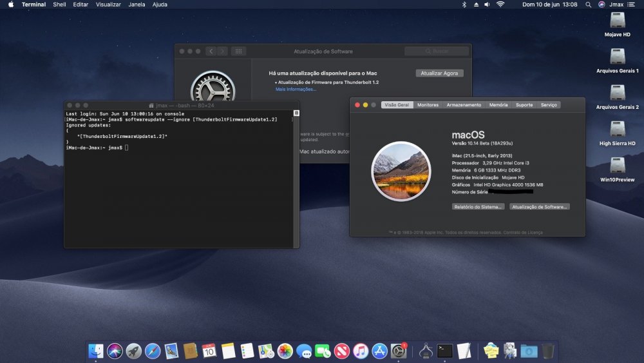Viewport: 644px width, 363px height.
Task: Open Mail stamp icon in Dock
Action: 171,351
